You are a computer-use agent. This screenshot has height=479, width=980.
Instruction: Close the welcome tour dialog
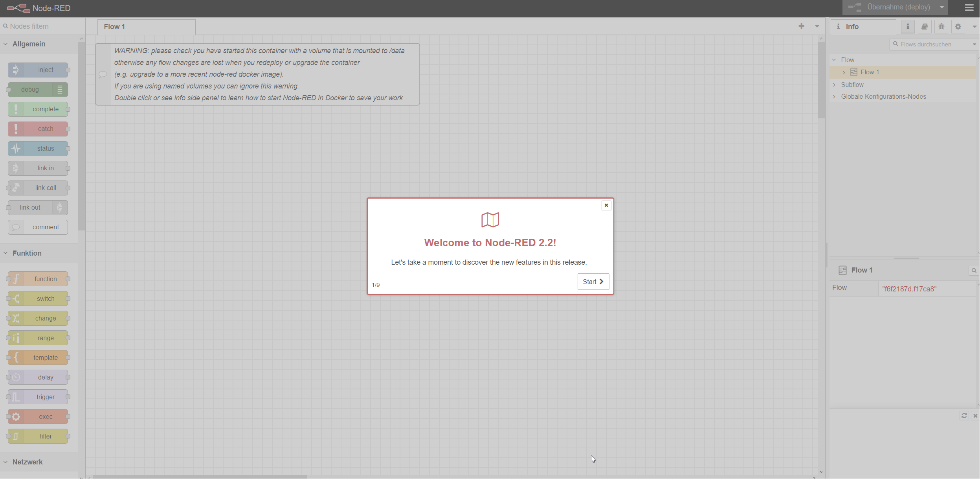click(606, 205)
